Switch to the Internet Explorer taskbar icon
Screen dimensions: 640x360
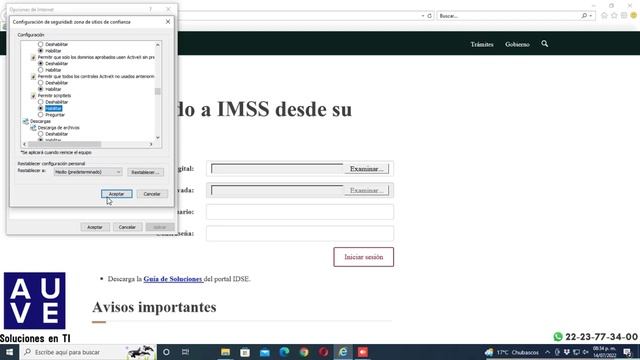pos(343,352)
